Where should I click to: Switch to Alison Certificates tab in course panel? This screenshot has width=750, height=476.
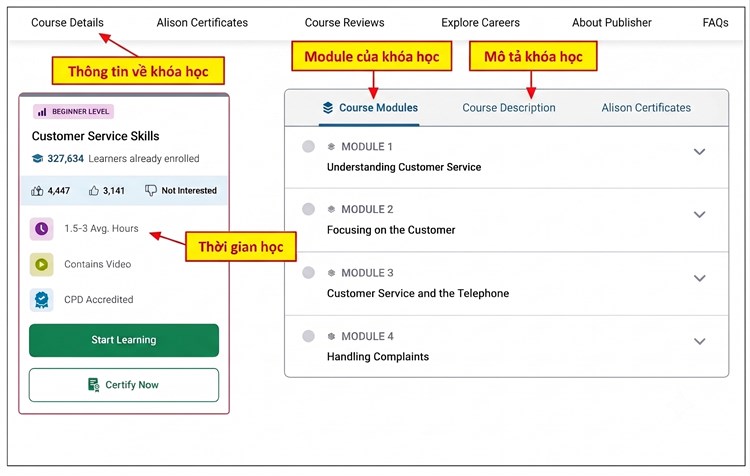click(646, 108)
